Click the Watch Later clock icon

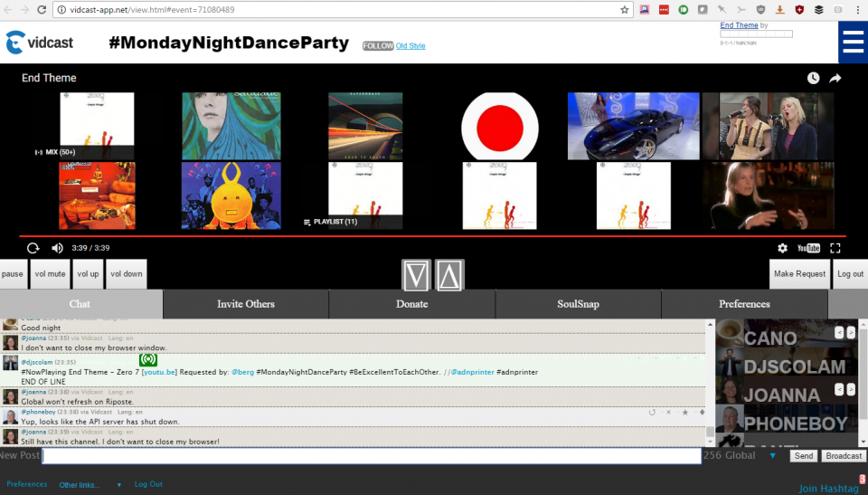pyautogui.click(x=813, y=79)
